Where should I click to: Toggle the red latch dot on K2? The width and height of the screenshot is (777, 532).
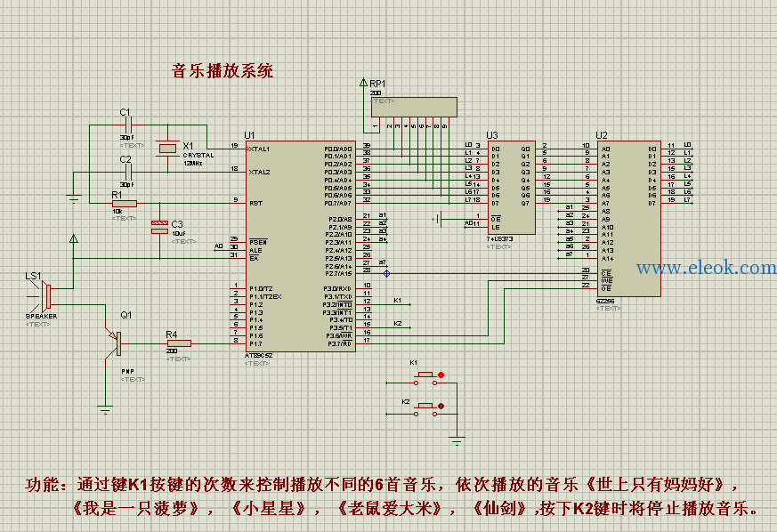441,407
